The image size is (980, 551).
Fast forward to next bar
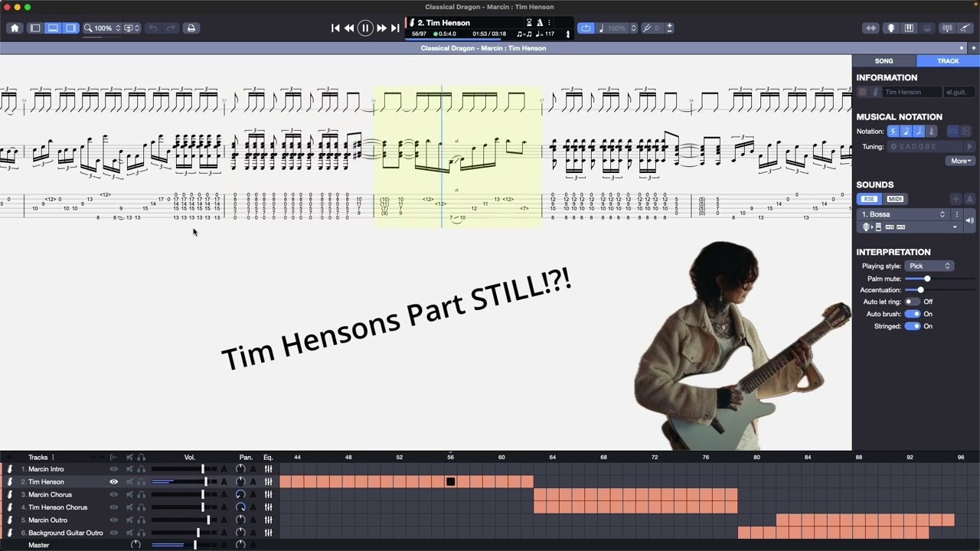[381, 28]
